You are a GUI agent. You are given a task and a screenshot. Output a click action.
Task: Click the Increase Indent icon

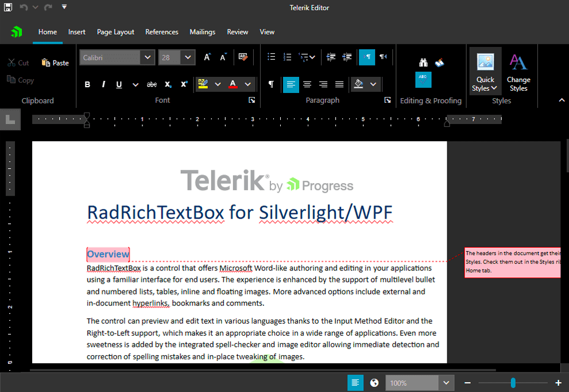coord(347,57)
